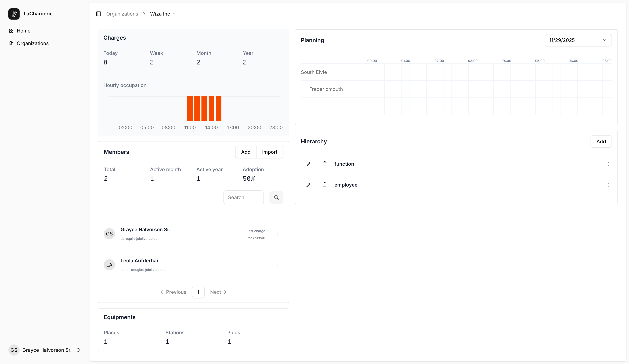This screenshot has height=364, width=629.
Task: Open the Wiza Inc organization switcher
Action: pos(162,14)
